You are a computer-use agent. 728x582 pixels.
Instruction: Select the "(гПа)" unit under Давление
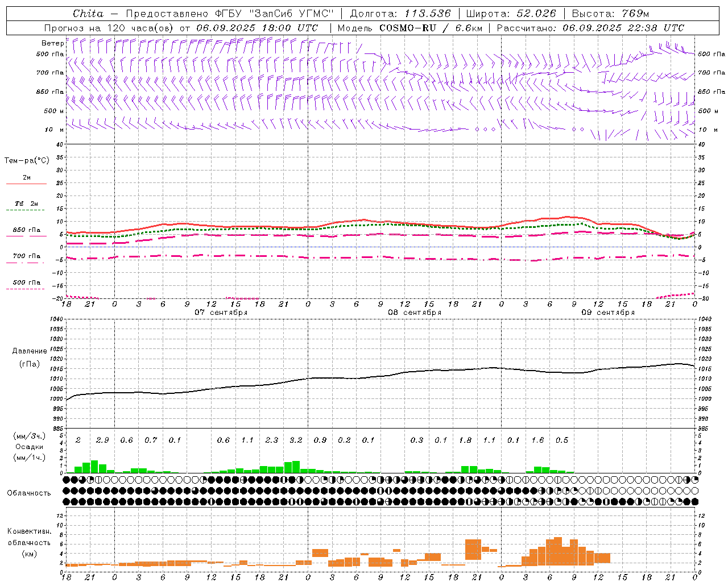tap(30, 364)
